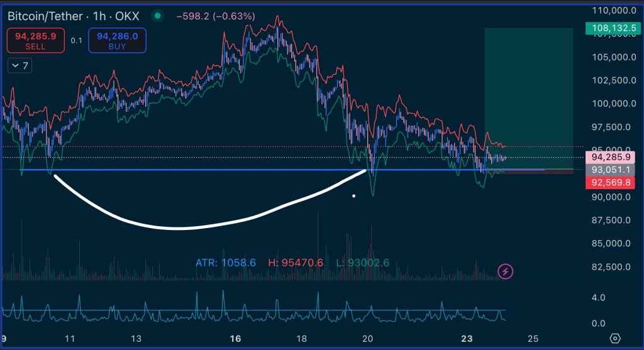This screenshot has width=644, height=350.
Task: Select the green long position profit zone
Action: click(528, 94)
